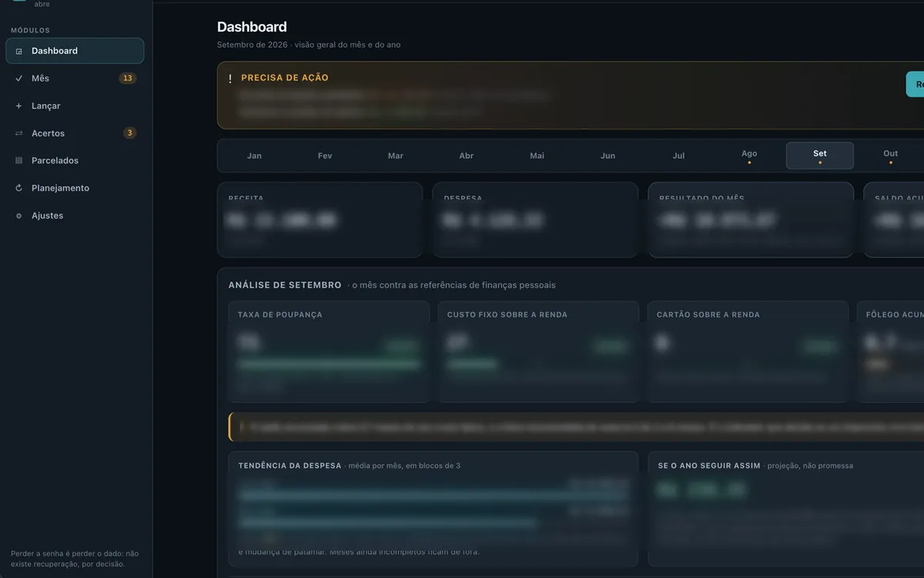Click the Precisa de Ação banner heading

click(285, 78)
